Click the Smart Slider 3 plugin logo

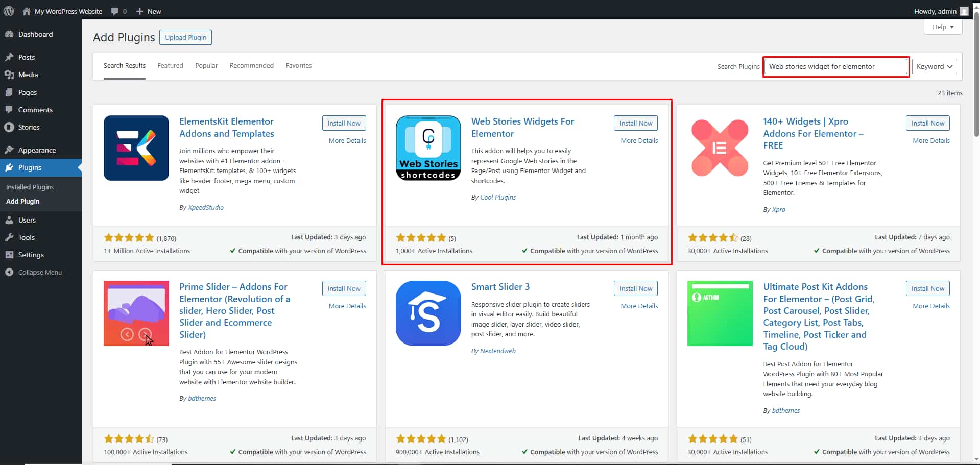tap(428, 313)
